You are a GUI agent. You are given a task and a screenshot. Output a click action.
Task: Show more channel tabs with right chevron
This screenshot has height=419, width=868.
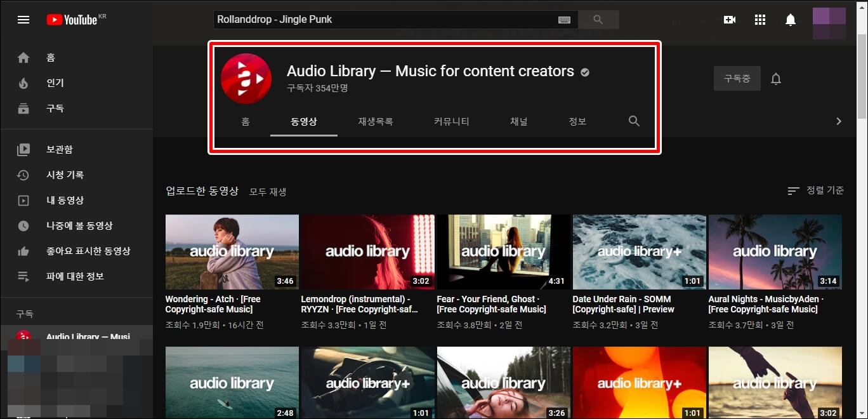click(x=839, y=121)
